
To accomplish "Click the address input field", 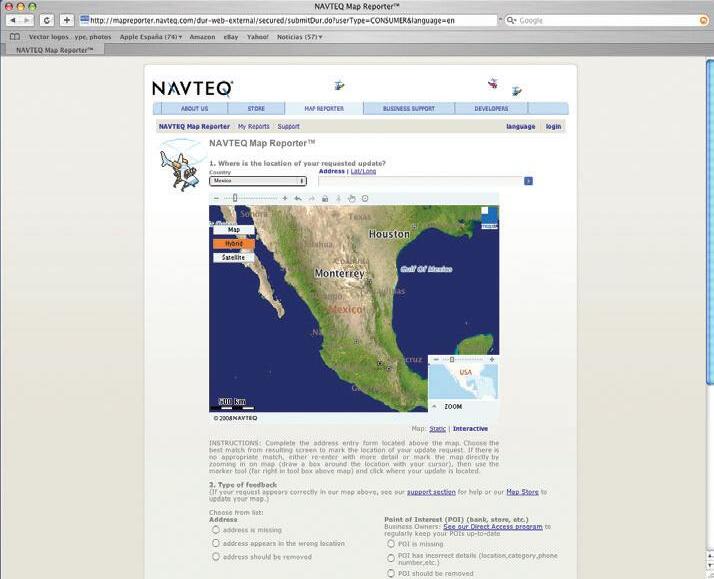I will click(420, 181).
